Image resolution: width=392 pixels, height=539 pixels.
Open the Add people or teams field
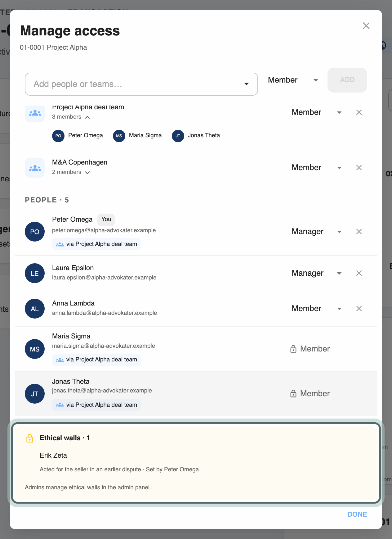141,84
